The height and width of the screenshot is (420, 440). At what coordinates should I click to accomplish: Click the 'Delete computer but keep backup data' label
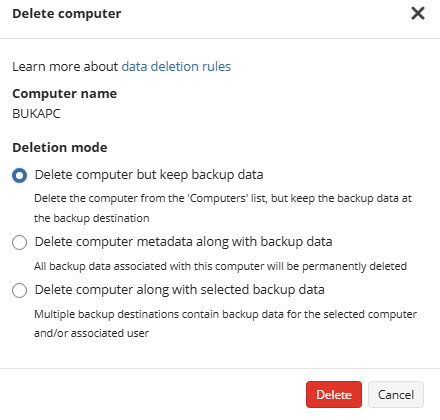[x=149, y=175]
